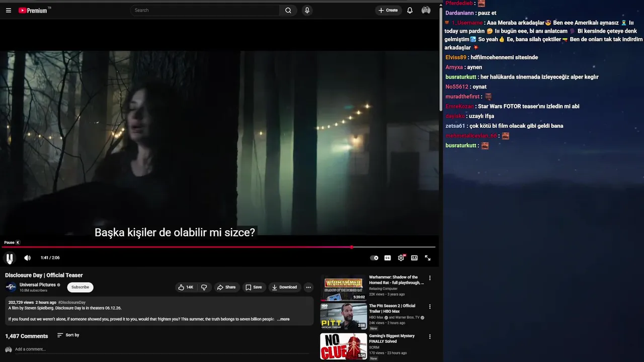Open The Pitt Season 2 title link
Screen dimensions: 644x362
point(392,308)
